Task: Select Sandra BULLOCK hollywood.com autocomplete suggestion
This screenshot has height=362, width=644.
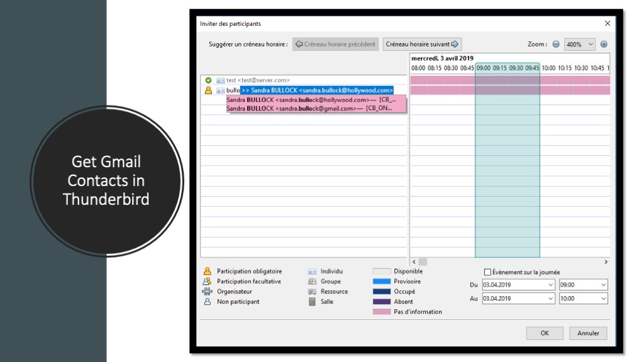Action: [x=311, y=100]
